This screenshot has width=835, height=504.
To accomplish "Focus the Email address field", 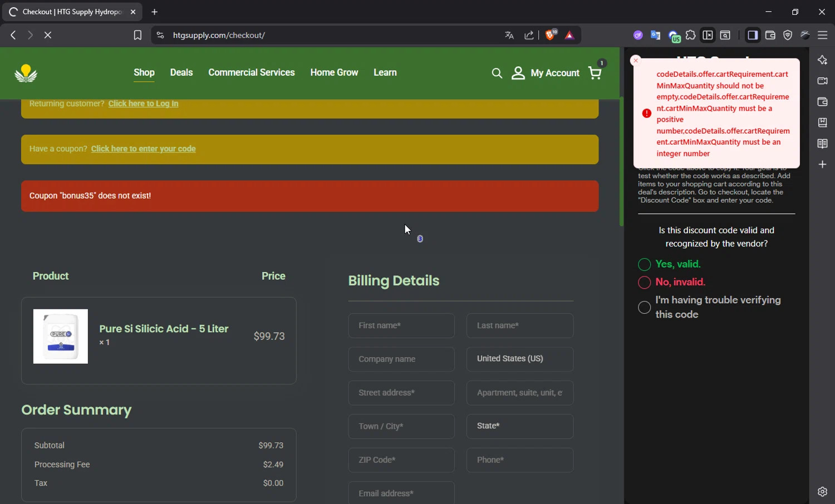I will [401, 493].
